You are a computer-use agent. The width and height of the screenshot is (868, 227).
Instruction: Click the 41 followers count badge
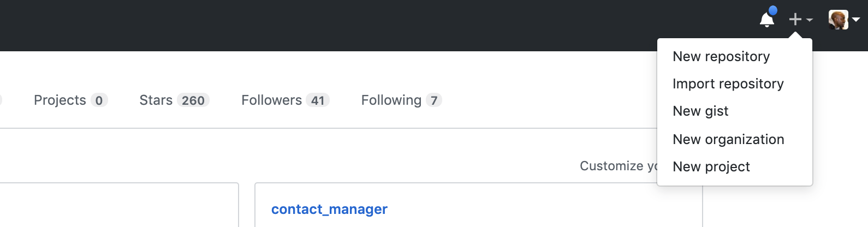(x=318, y=100)
